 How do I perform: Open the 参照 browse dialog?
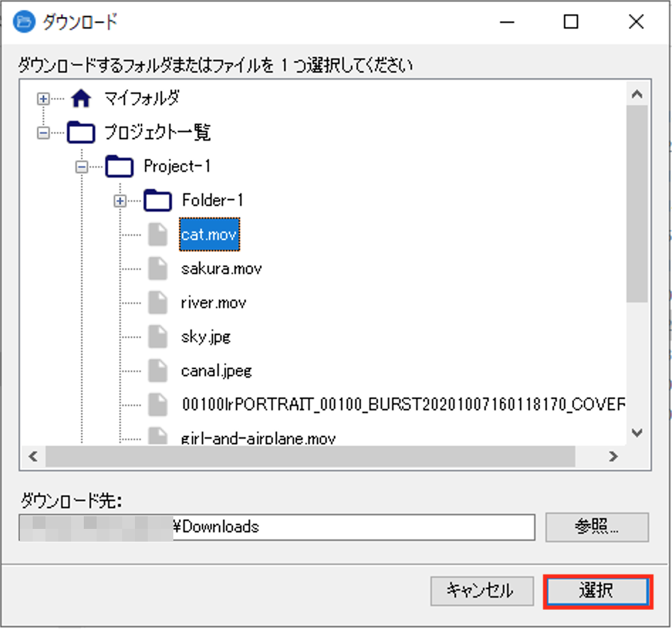click(597, 527)
